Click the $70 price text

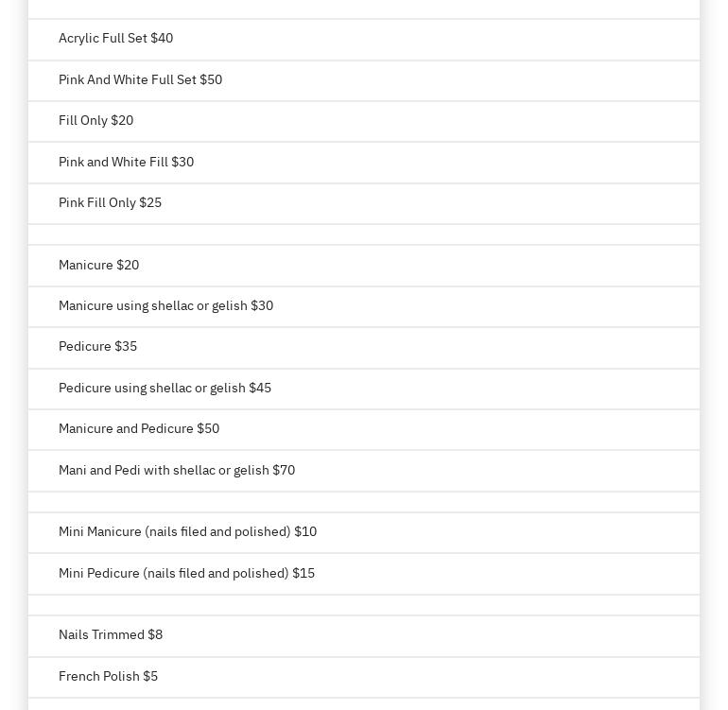(284, 471)
